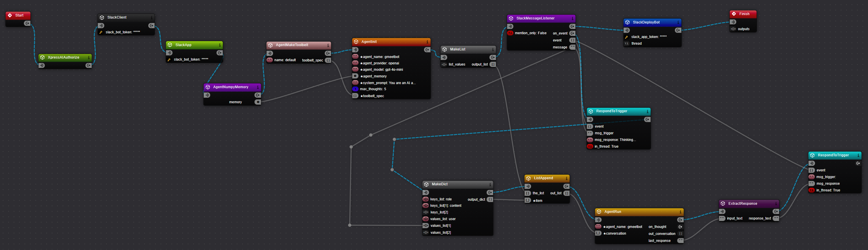The height and width of the screenshot is (250, 868).
Task: Click the SlackDeployBot thread boolean port
Action: point(626,44)
